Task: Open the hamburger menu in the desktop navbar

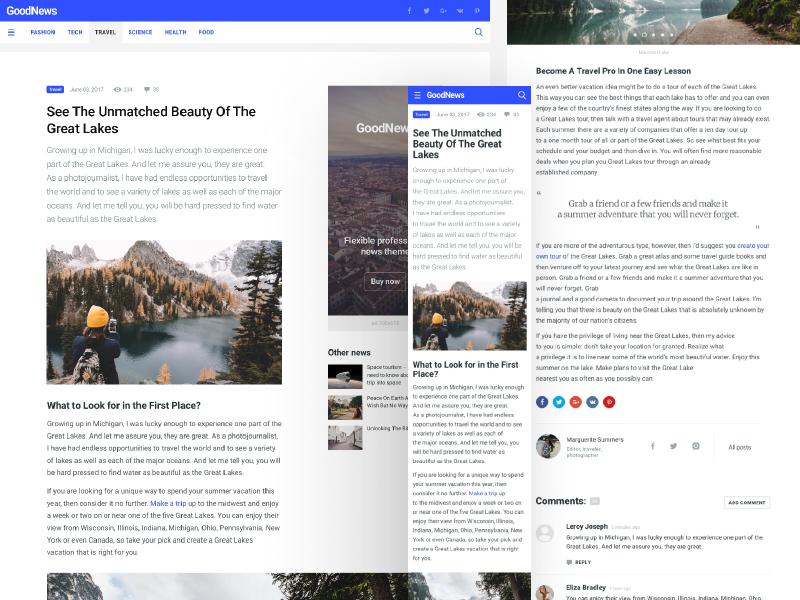Action: pyautogui.click(x=11, y=32)
